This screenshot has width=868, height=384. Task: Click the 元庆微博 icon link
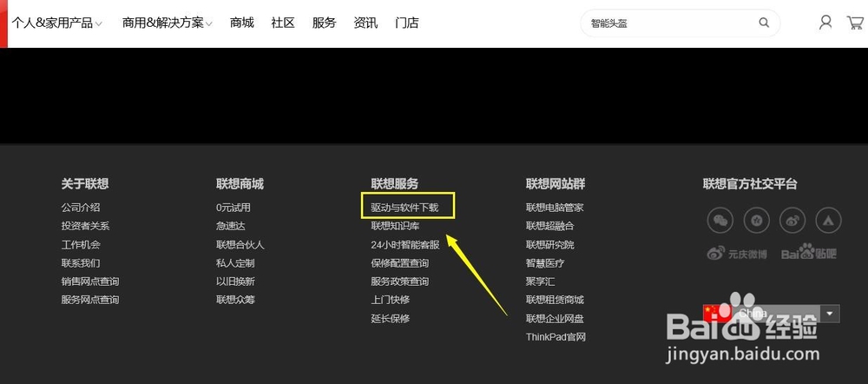(x=737, y=254)
